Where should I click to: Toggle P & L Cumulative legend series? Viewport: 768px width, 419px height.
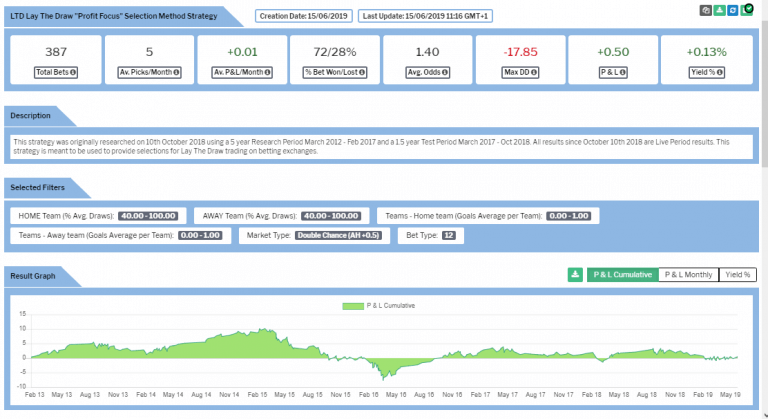coord(378,305)
